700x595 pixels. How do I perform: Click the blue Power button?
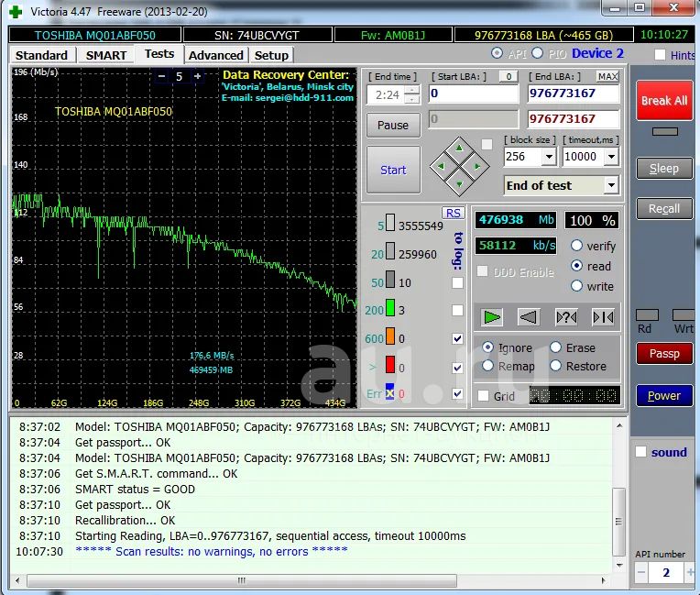click(x=664, y=395)
